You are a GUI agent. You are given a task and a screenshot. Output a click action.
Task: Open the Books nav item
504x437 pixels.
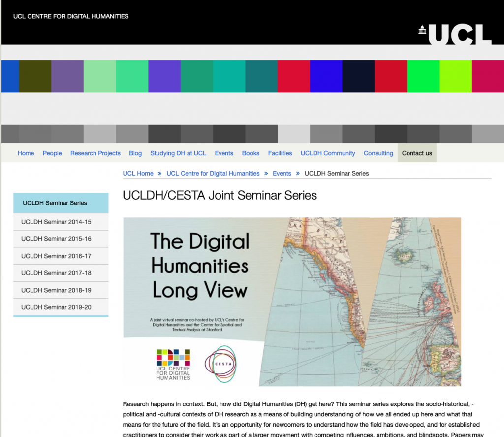[251, 153]
